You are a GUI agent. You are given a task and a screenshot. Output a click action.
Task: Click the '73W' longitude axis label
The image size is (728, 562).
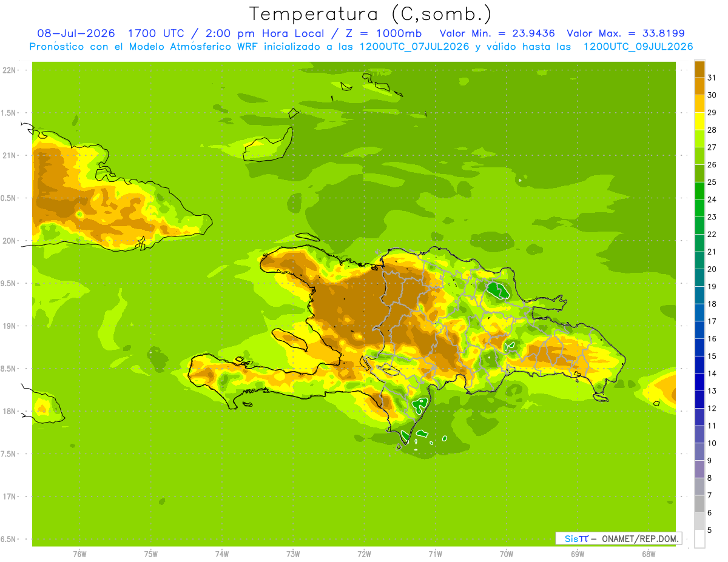pyautogui.click(x=293, y=554)
